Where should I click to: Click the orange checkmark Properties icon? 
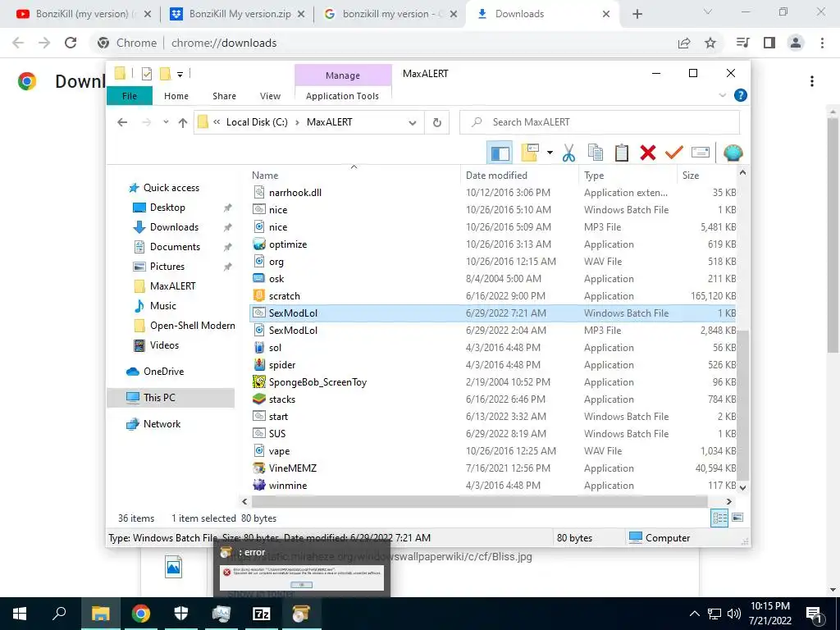[x=674, y=153]
